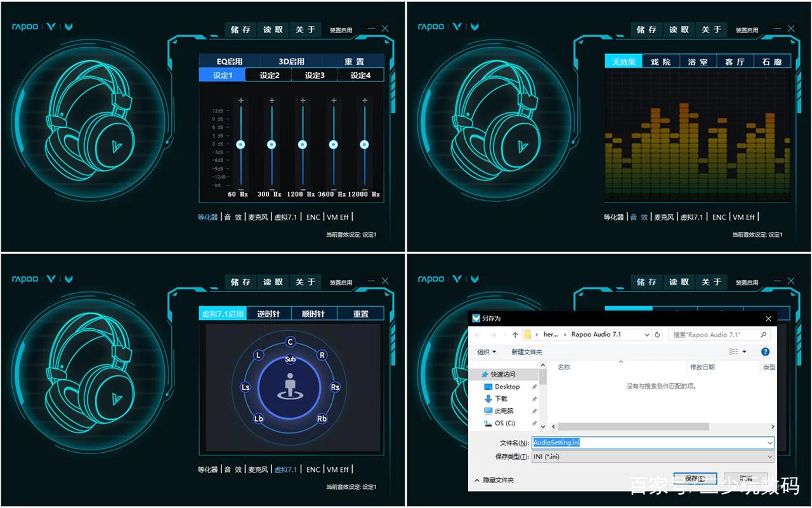
Task: Toggle 装置启用 behind the Save As dialog
Action: pyautogui.click(x=747, y=283)
